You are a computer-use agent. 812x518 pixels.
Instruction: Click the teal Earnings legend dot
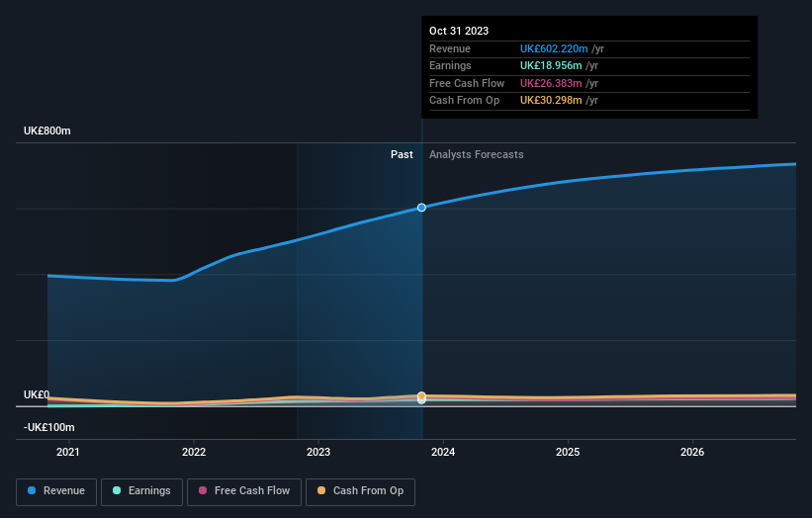coord(117,490)
